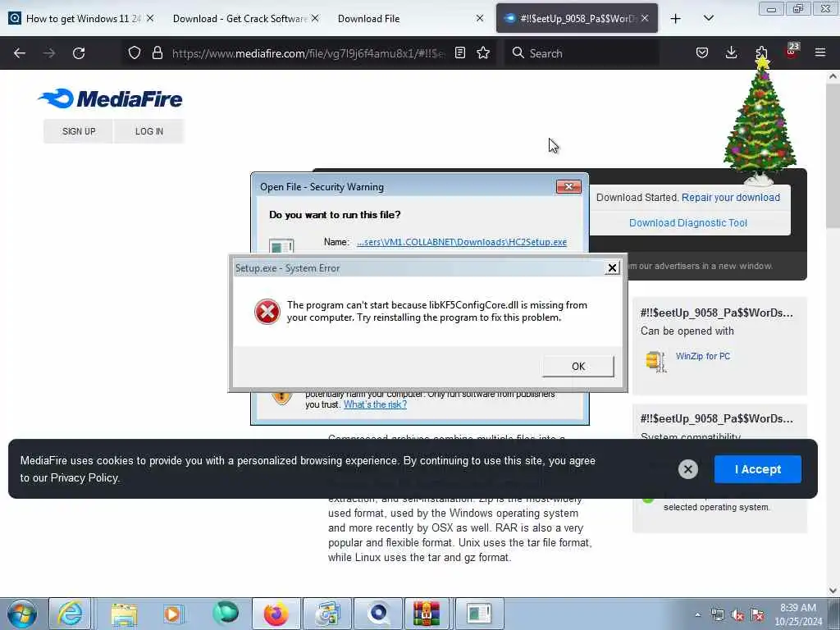Close the Open File Security Warning dialog

pyautogui.click(x=569, y=186)
